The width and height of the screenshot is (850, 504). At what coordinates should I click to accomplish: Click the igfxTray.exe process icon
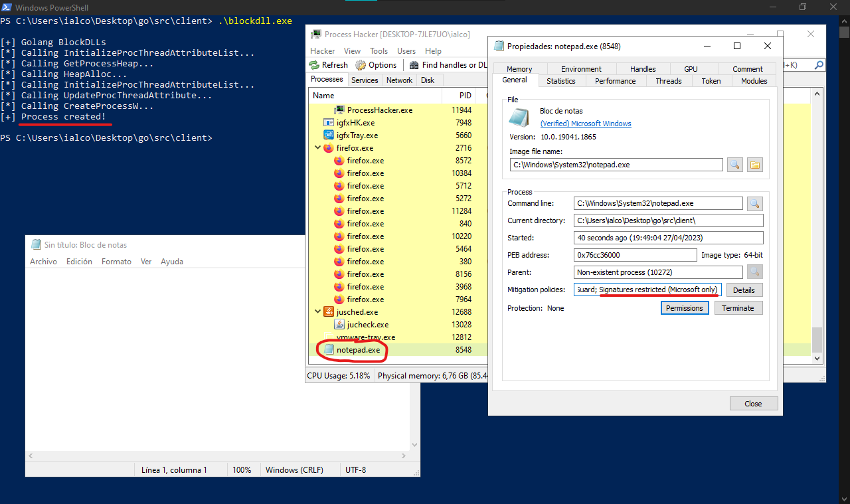(329, 135)
